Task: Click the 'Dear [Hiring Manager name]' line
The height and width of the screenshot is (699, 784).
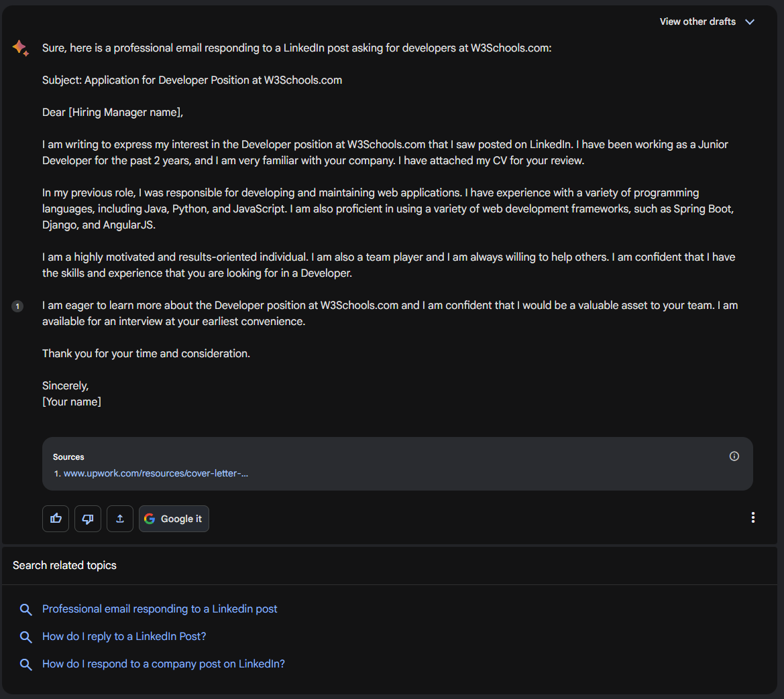Action: [x=113, y=113]
